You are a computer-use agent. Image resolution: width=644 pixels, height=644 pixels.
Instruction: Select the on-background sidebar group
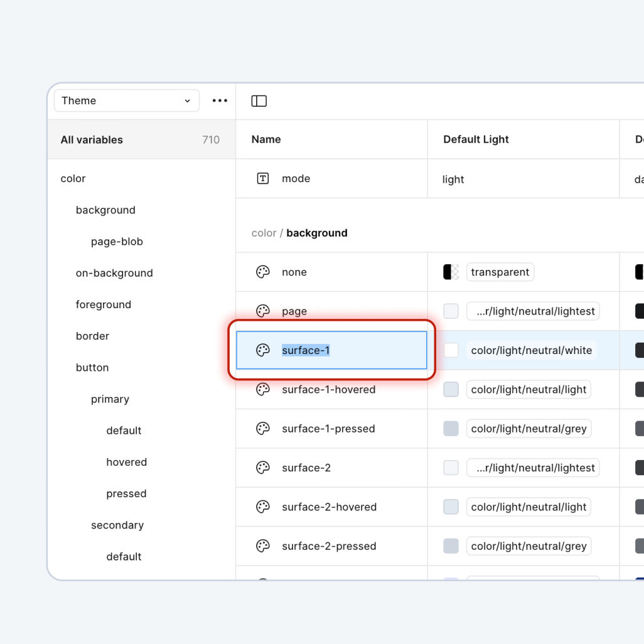(114, 273)
